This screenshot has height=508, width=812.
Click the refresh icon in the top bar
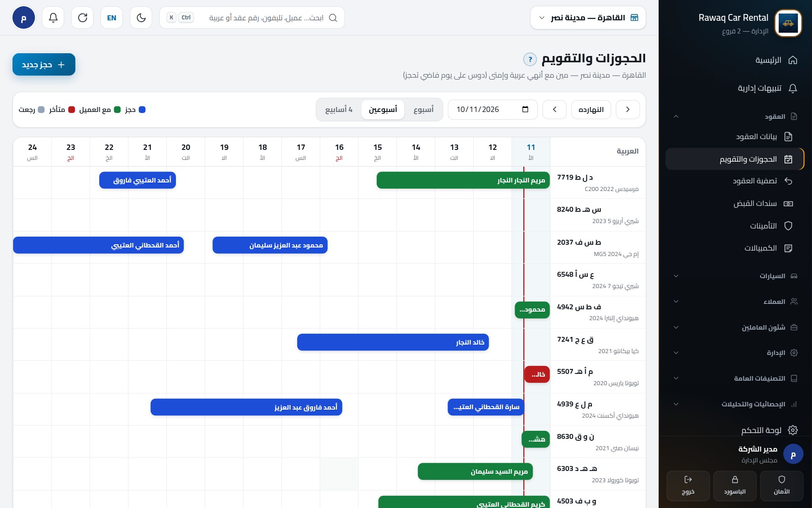pyautogui.click(x=83, y=18)
